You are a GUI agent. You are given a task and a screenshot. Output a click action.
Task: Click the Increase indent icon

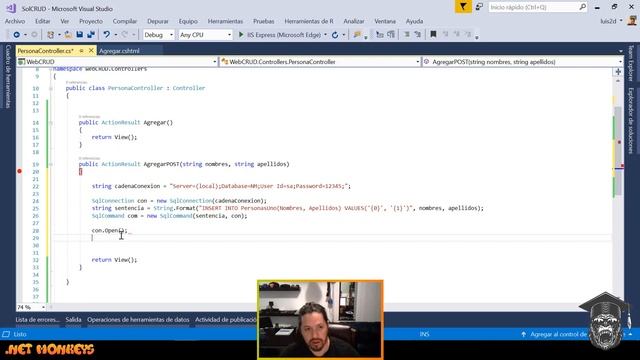418,35
